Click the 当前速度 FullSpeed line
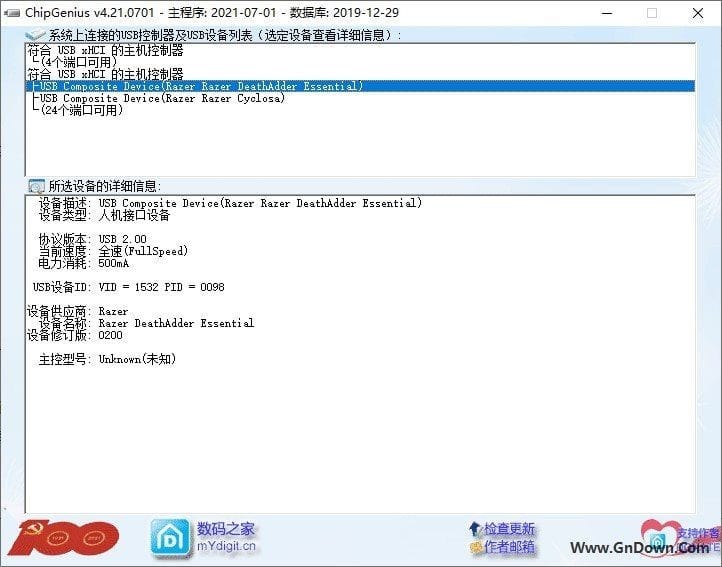 [x=113, y=251]
